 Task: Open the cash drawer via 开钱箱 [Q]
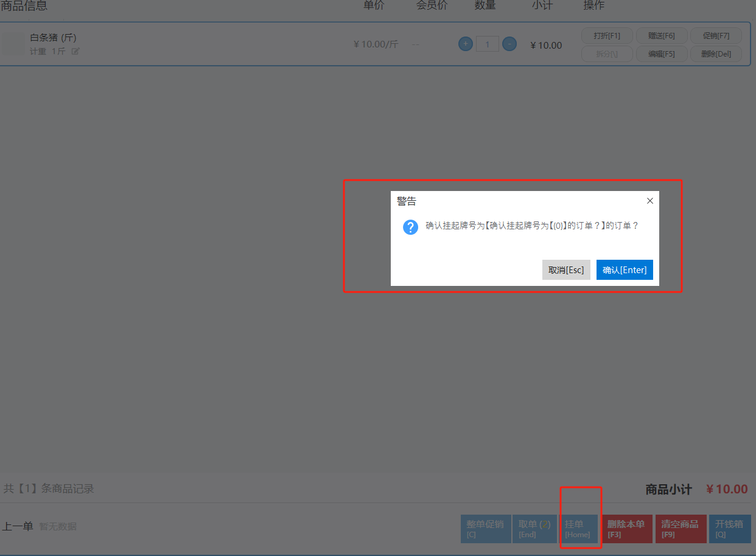click(729, 529)
